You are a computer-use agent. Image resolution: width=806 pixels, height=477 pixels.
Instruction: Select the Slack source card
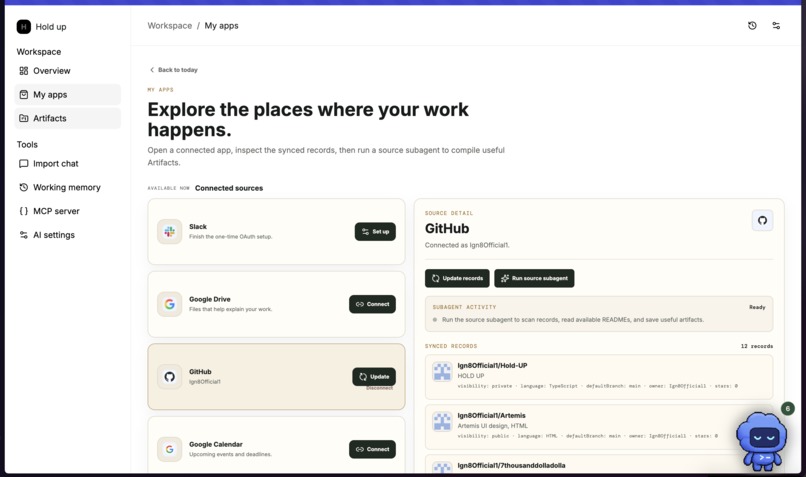click(x=276, y=232)
